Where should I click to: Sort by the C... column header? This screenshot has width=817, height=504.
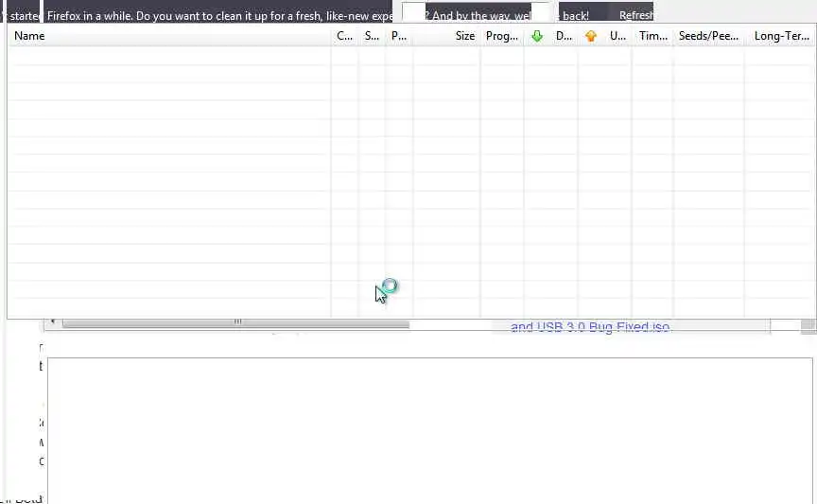tap(344, 36)
